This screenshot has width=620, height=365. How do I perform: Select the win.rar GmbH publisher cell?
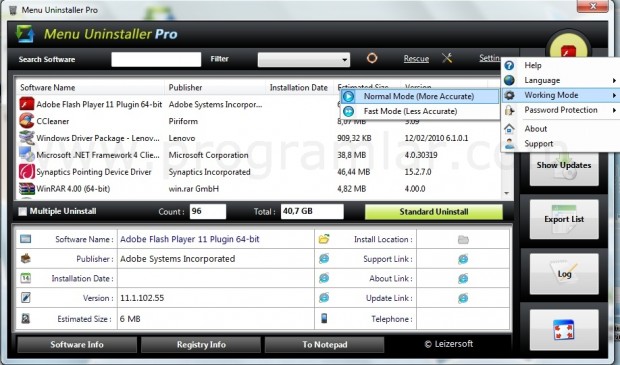coord(194,189)
